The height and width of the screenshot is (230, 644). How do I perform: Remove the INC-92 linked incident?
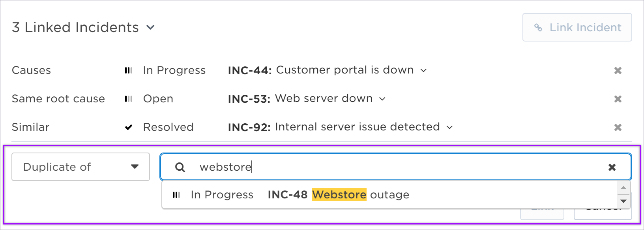coord(618,127)
